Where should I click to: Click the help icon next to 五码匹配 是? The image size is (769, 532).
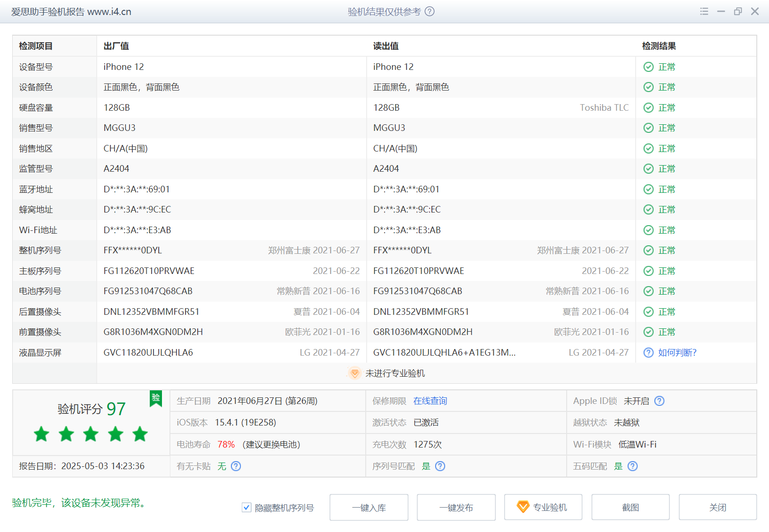(632, 466)
